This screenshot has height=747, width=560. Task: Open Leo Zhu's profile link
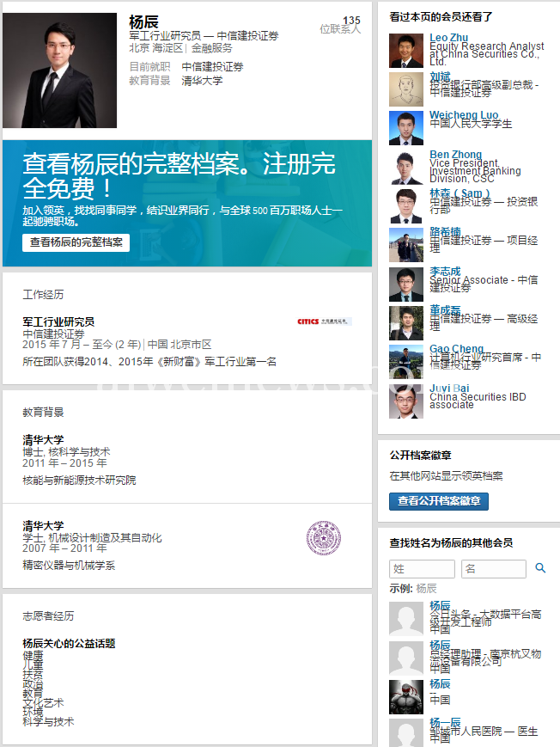pos(448,37)
